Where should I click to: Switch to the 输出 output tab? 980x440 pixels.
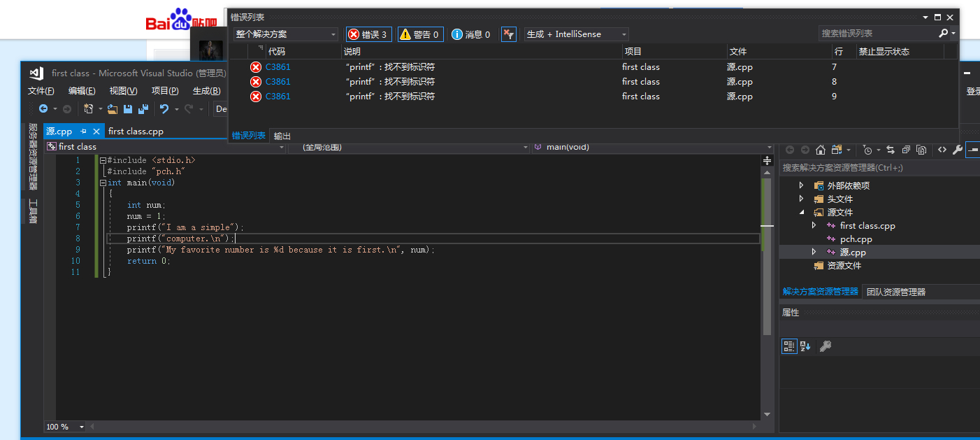pos(282,136)
